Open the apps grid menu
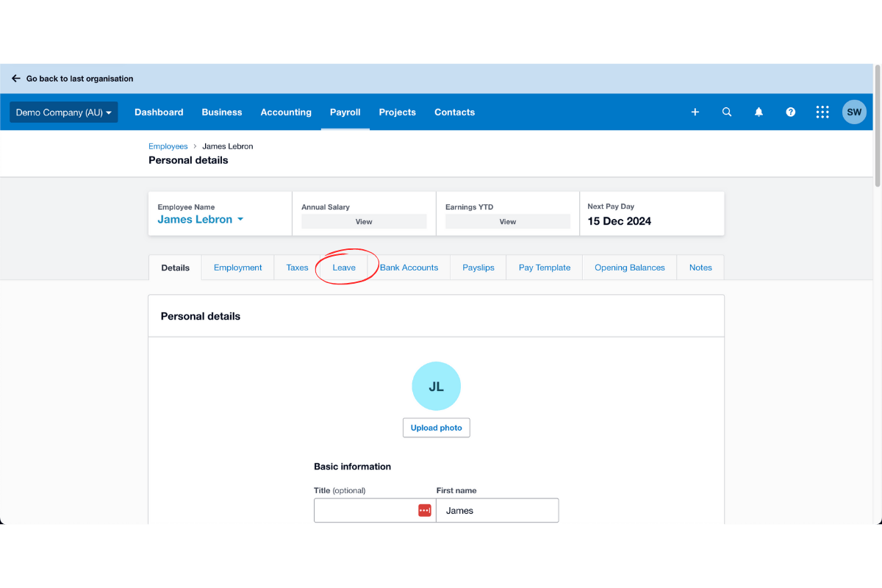This screenshot has width=882, height=588. click(822, 112)
